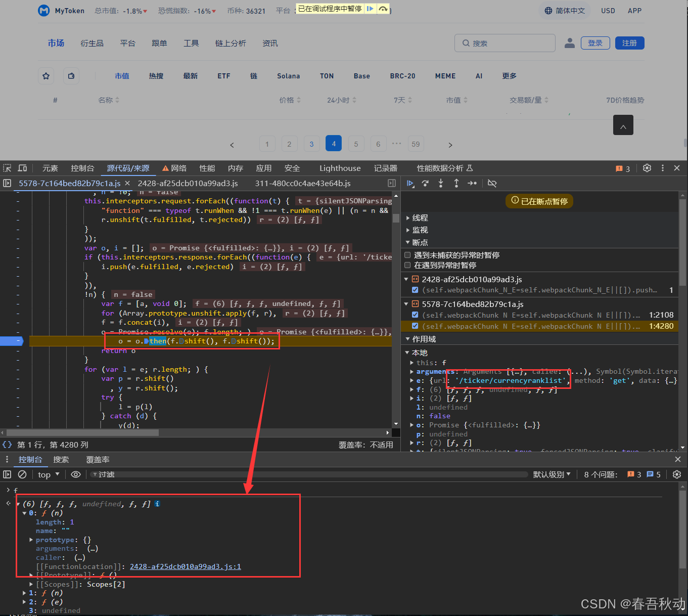Open console settings gear
The width and height of the screenshot is (688, 616).
(677, 474)
